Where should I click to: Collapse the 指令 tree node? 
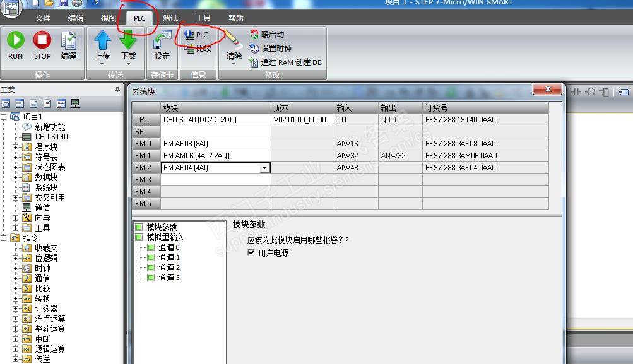(4, 238)
